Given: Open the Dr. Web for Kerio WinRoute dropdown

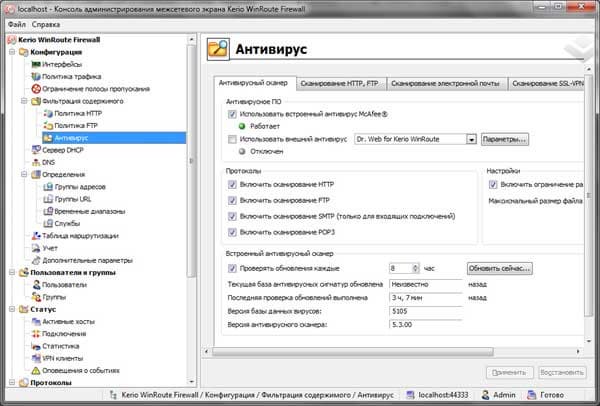Looking at the screenshot, I should point(471,139).
